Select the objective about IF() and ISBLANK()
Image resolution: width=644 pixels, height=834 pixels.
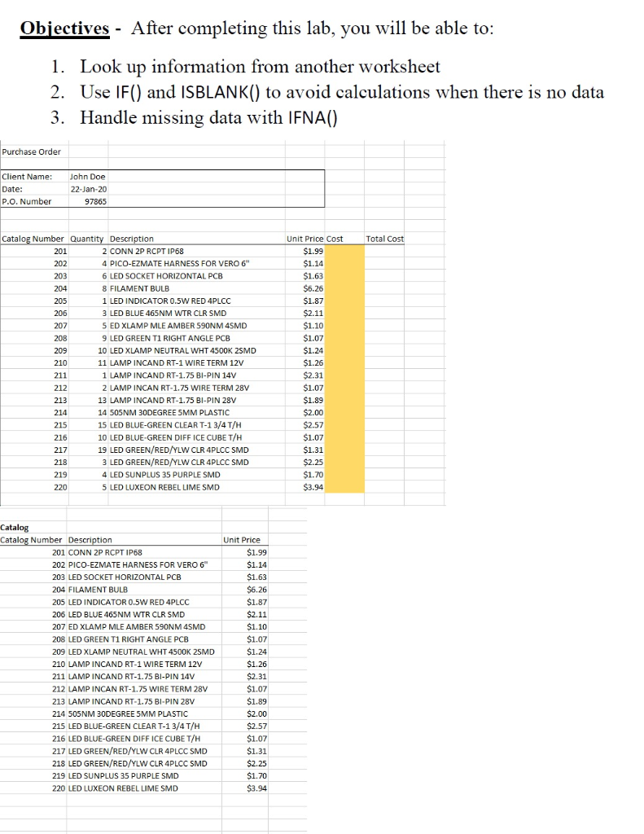pyautogui.click(x=342, y=93)
